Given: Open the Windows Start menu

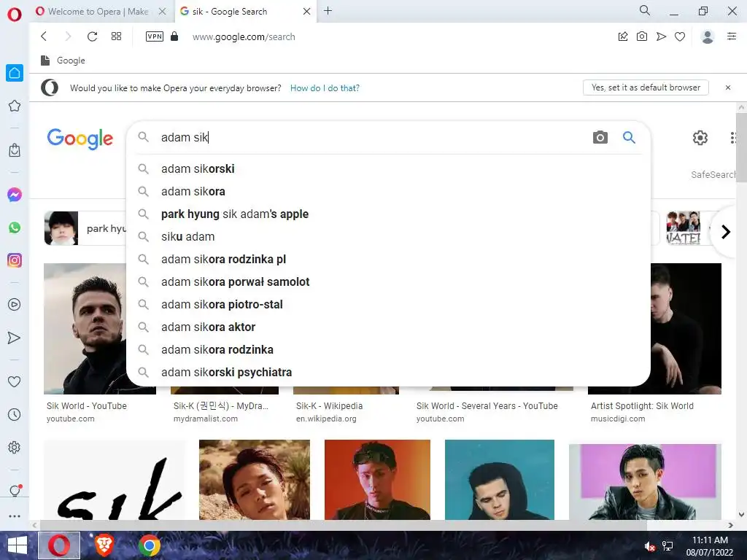Looking at the screenshot, I should 18,545.
